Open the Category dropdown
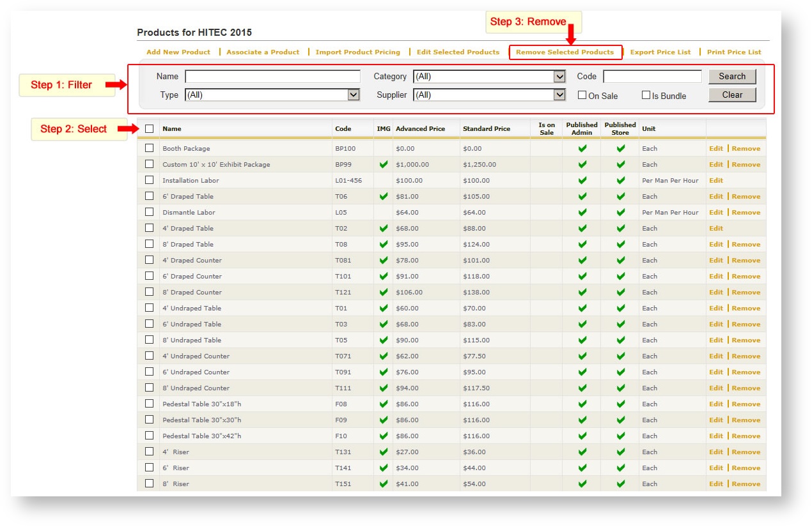 click(489, 76)
